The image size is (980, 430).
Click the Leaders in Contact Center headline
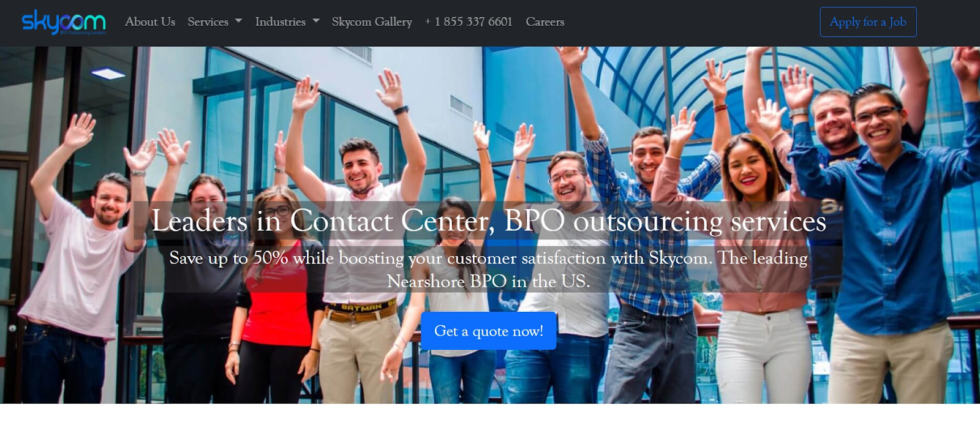tap(488, 221)
